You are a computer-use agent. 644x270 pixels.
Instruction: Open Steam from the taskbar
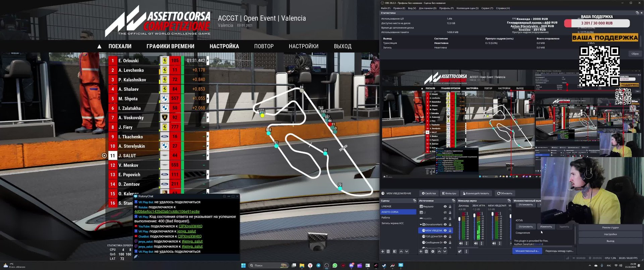384,265
